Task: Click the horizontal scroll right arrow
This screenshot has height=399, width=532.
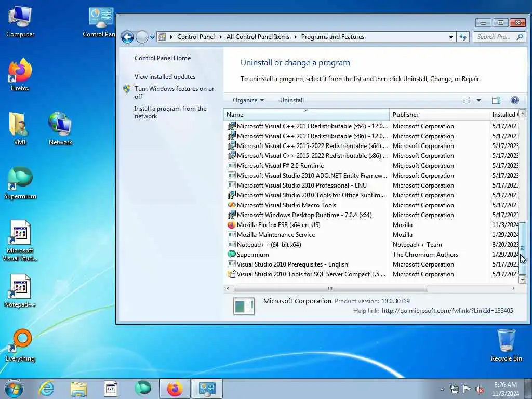Action: click(x=513, y=288)
